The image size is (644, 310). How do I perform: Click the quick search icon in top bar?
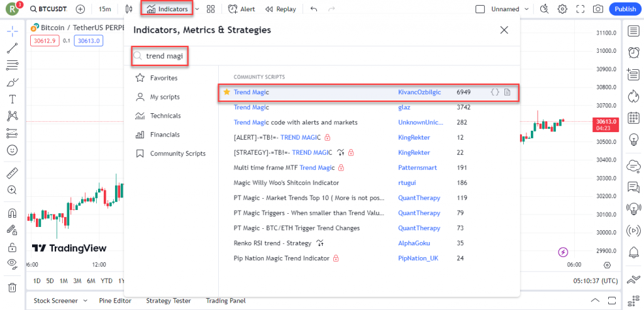(544, 9)
